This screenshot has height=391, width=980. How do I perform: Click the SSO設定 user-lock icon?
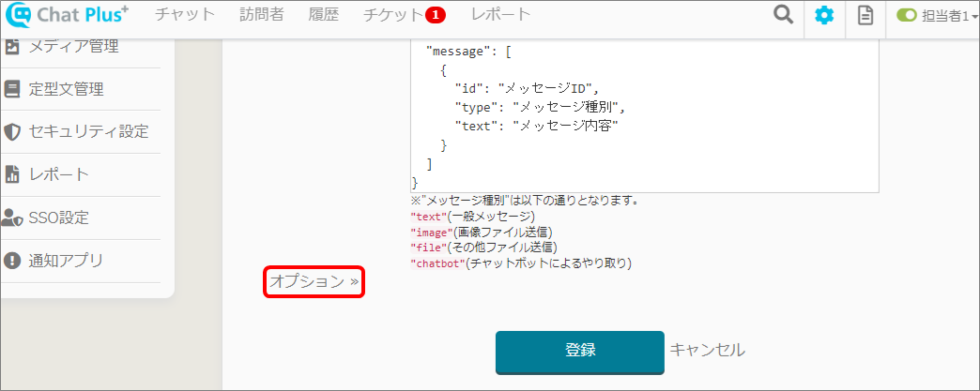click(x=12, y=218)
